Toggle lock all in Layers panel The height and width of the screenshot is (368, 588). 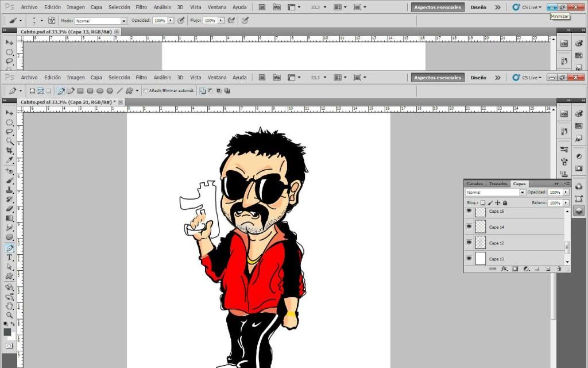pos(505,203)
